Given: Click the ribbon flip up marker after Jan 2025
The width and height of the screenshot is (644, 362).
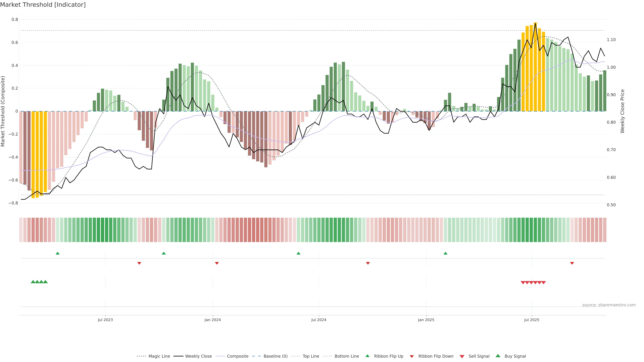Looking at the screenshot, I should [445, 253].
